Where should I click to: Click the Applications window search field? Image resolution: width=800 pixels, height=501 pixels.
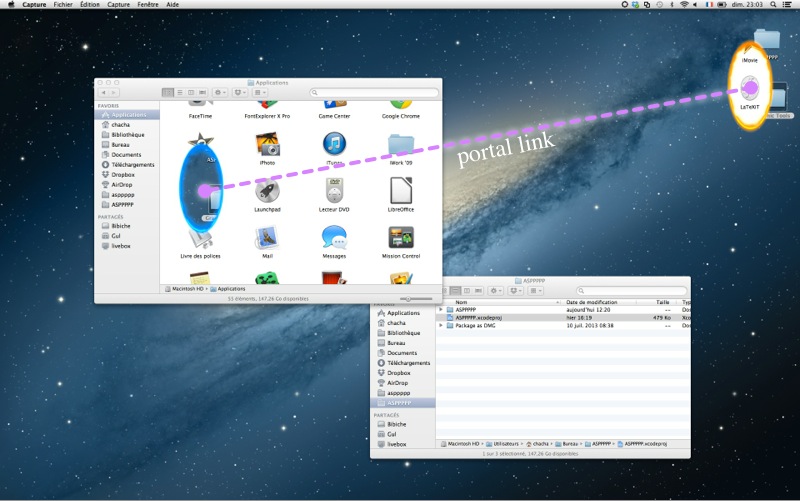[374, 92]
